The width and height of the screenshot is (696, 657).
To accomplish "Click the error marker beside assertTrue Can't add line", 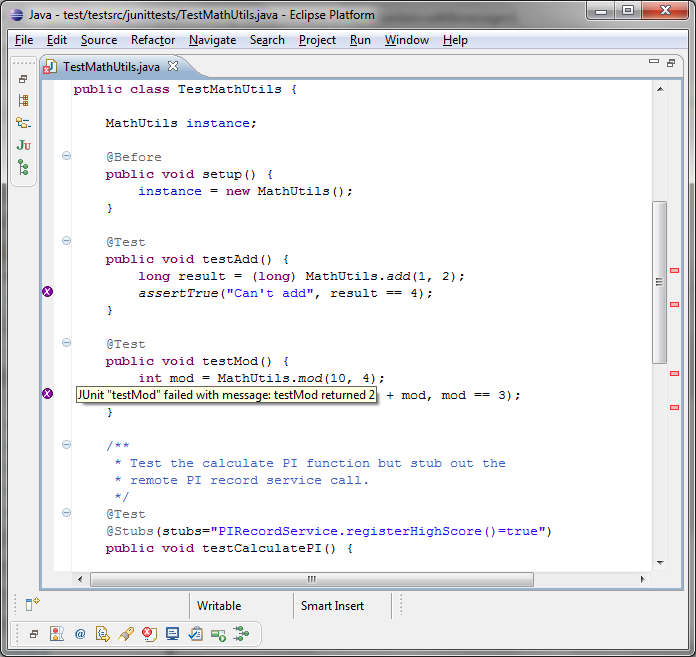I will click(47, 292).
